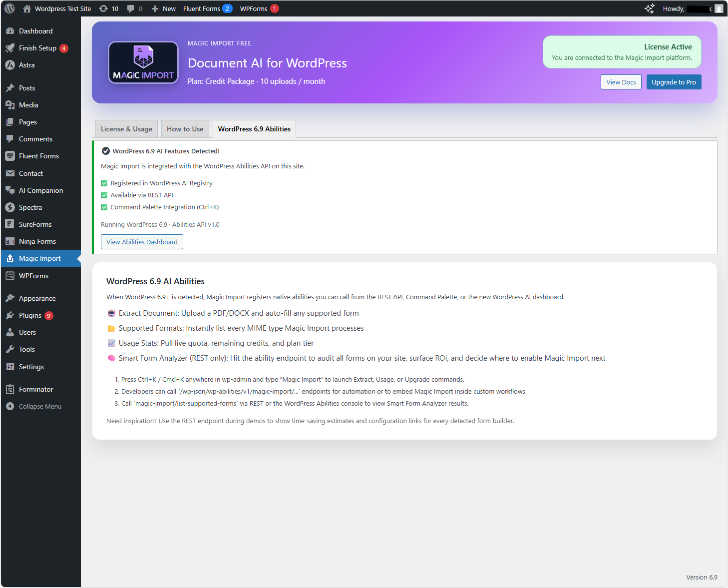The width and height of the screenshot is (728, 588).
Task: Click the Media library icon
Action: 10,105
